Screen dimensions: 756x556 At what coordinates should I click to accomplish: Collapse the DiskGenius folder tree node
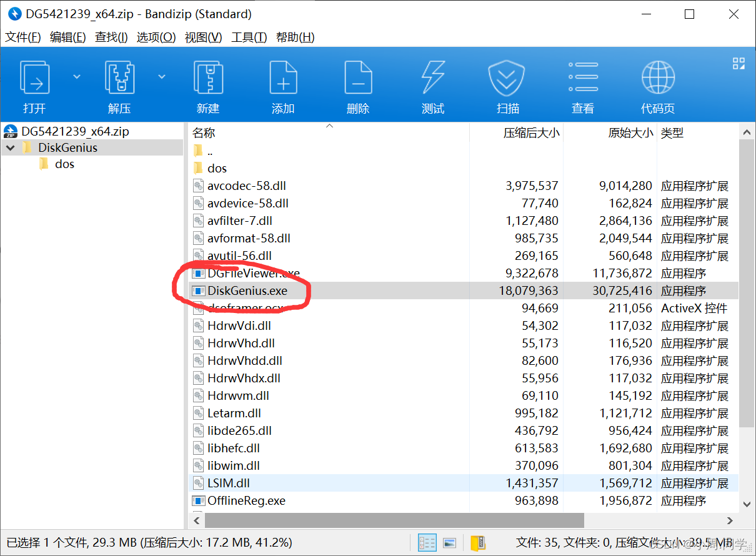(11, 148)
